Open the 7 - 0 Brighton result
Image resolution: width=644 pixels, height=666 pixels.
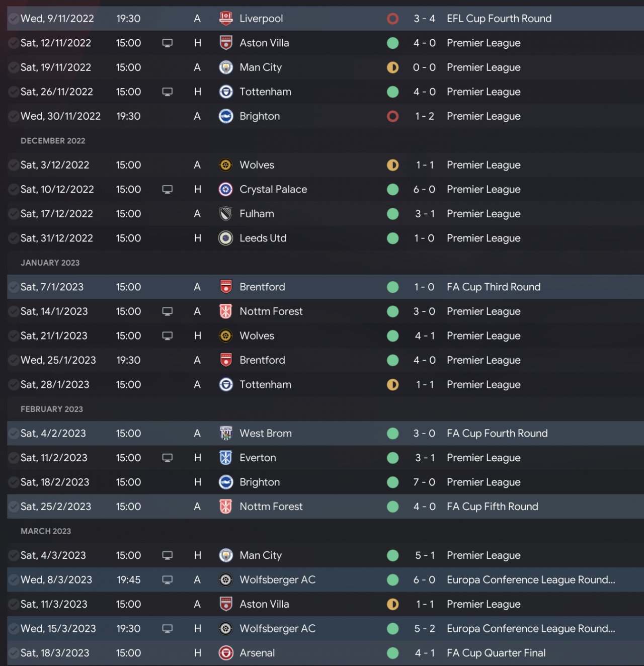click(424, 482)
